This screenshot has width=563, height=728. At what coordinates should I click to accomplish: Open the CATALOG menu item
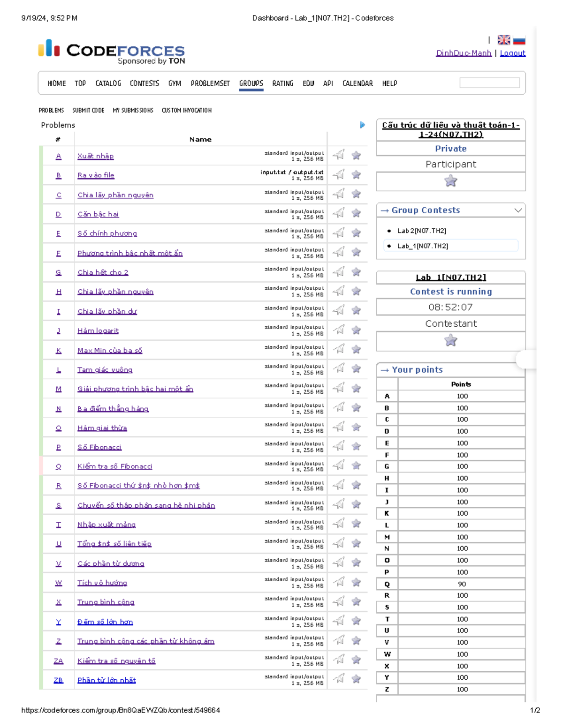click(x=108, y=83)
